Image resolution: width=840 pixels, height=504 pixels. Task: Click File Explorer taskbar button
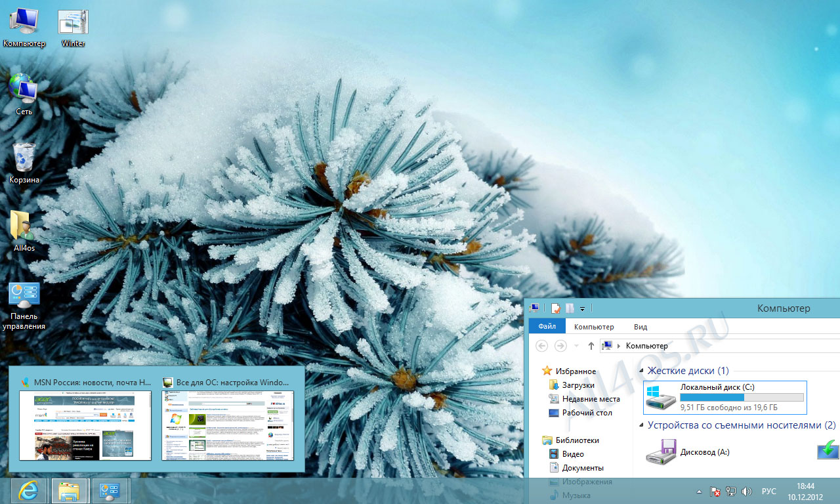click(x=69, y=491)
